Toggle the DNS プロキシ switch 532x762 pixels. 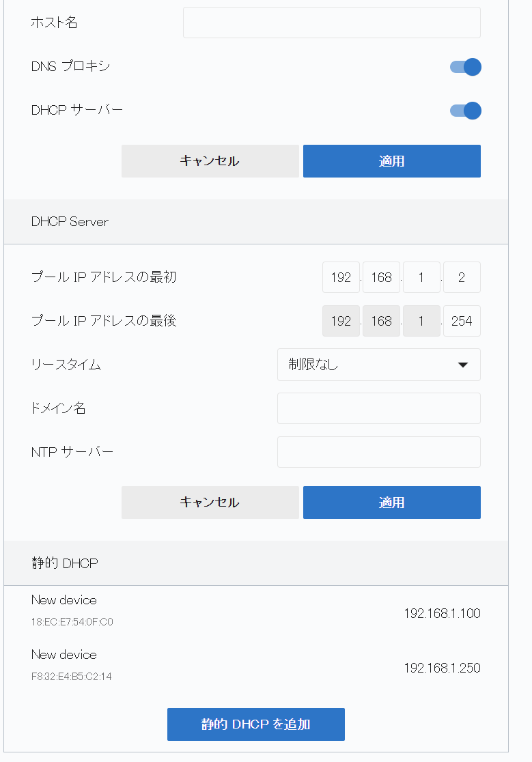click(x=466, y=67)
